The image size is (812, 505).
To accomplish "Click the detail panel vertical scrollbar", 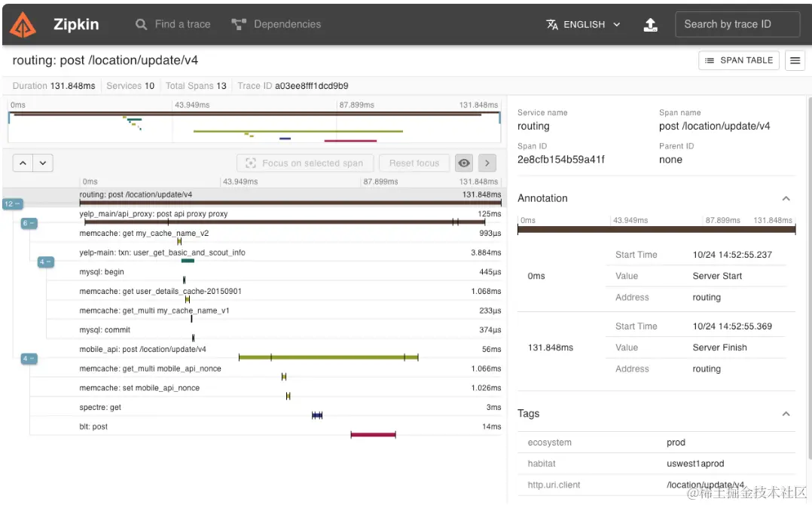I will point(810,277).
